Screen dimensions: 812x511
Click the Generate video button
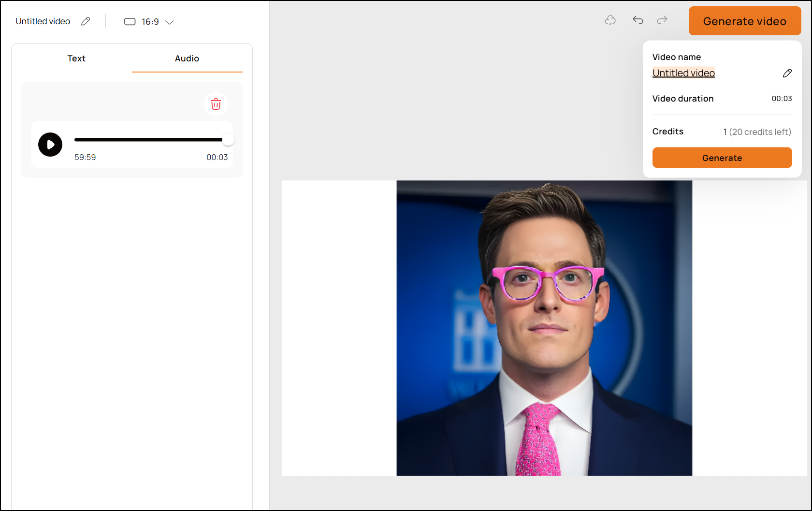[745, 21]
